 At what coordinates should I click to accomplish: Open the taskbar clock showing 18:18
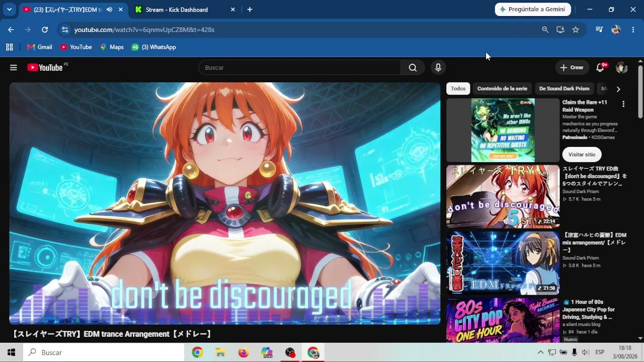(625, 352)
